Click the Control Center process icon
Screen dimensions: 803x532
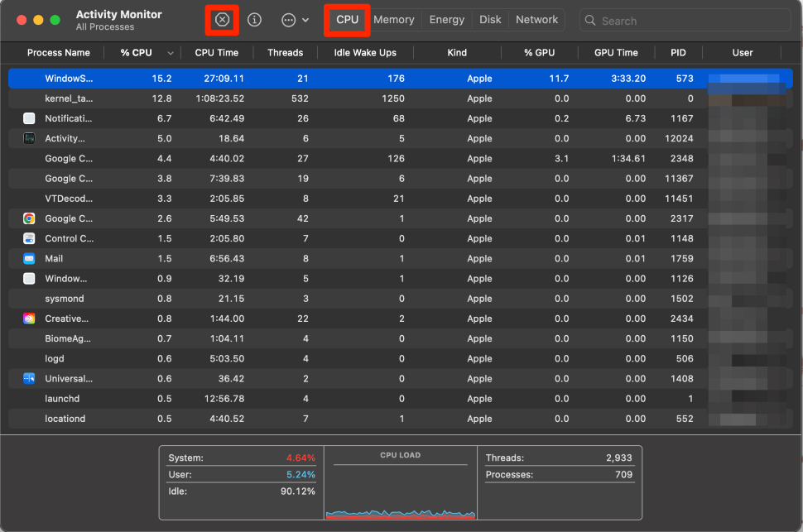(x=29, y=238)
